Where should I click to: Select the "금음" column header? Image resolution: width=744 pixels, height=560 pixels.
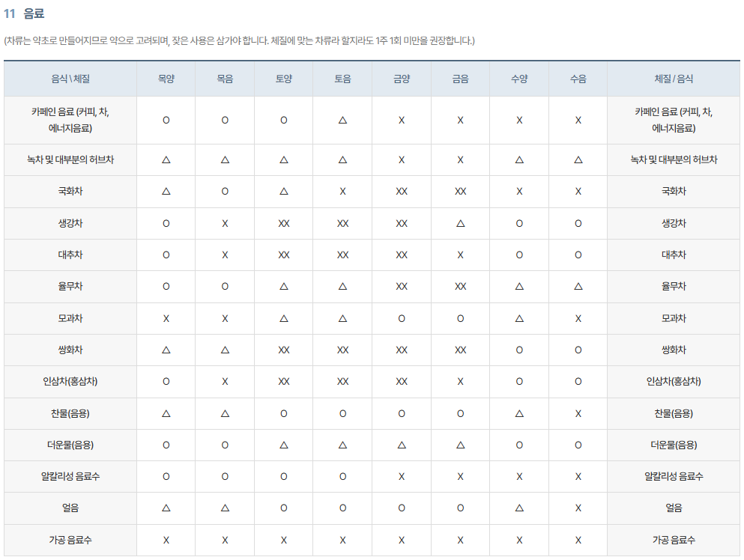460,79
